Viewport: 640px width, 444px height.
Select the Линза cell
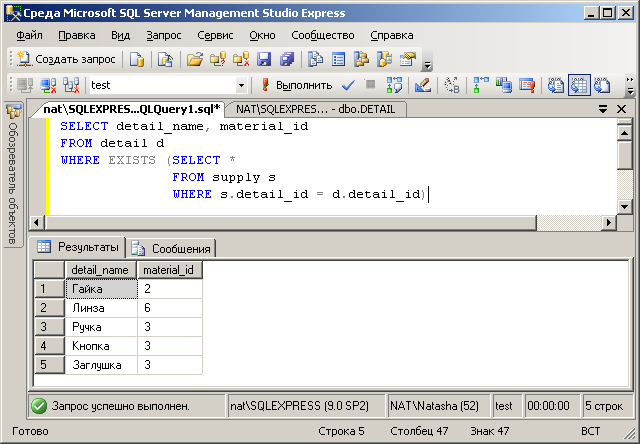pyautogui.click(x=101, y=308)
